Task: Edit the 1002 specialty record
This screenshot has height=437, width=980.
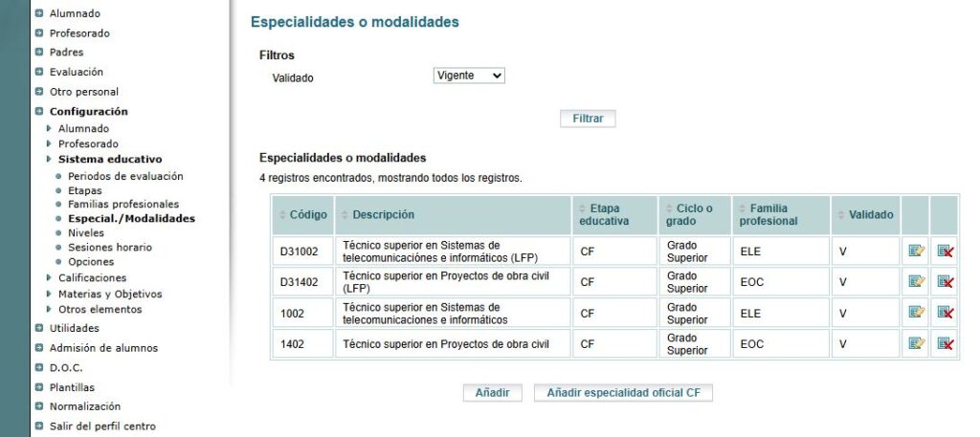Action: pos(916,312)
